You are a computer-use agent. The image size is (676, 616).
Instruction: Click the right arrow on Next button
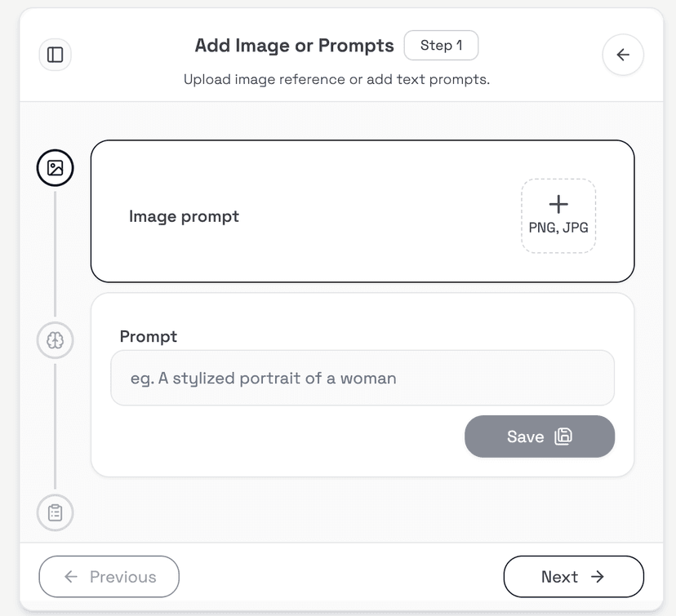pos(598,577)
